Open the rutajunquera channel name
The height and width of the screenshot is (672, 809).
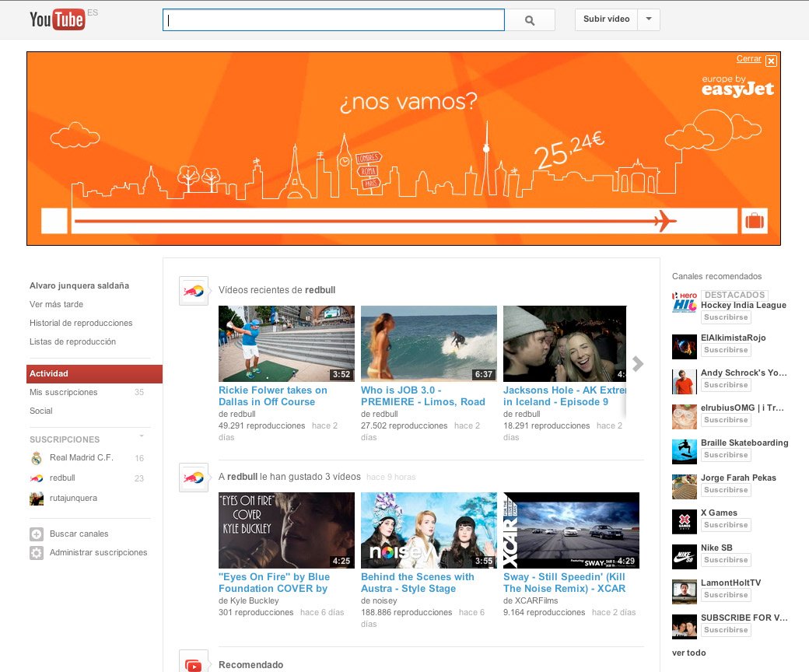click(73, 499)
